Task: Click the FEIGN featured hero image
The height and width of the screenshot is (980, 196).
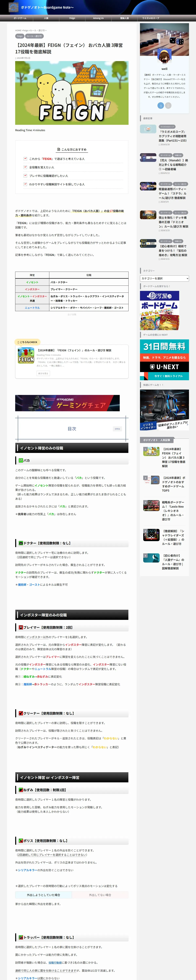Action: pyautogui.click(x=72, y=93)
